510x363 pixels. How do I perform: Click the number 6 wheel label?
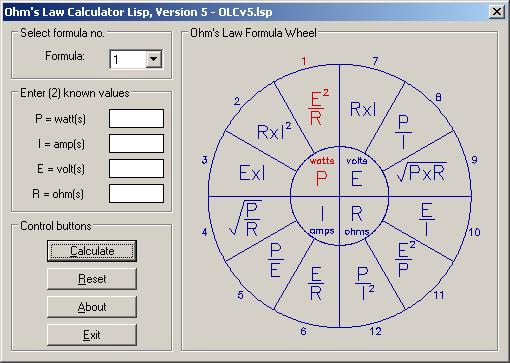coord(303,331)
